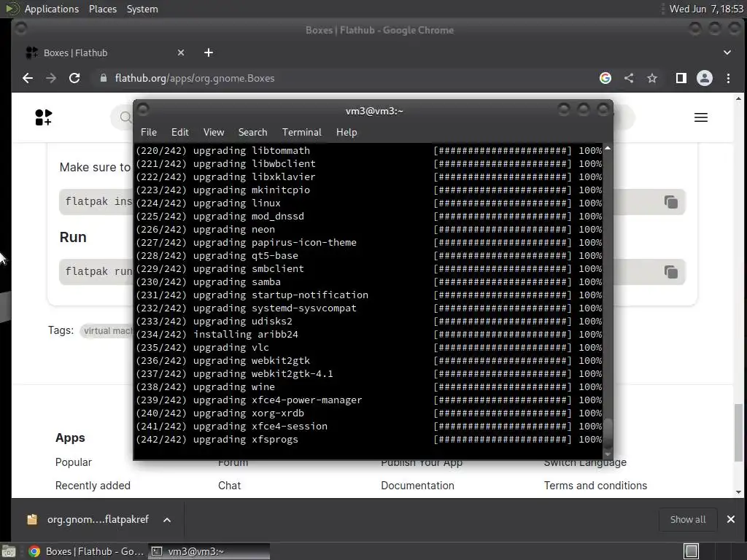The width and height of the screenshot is (747, 560).
Task: Open Chrome three-dot menu
Action: click(728, 78)
